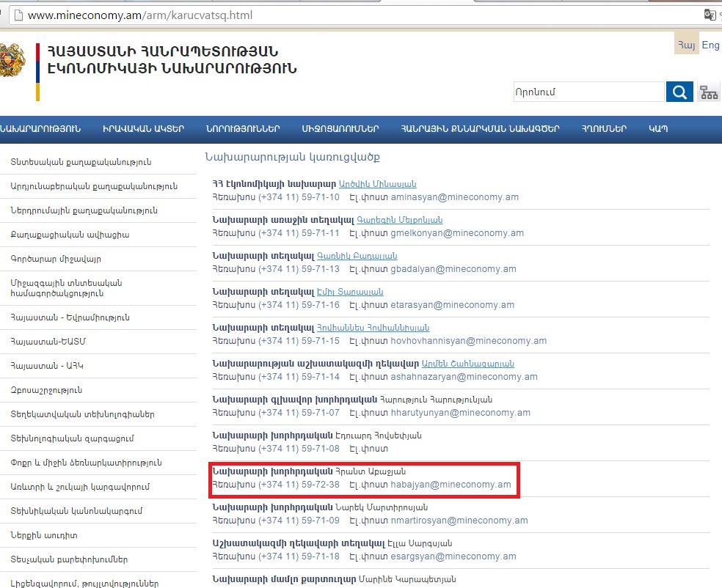This screenshot has width=722, height=588.
Task: Click email hovhovhannisyan@mineconomy.am
Action: point(469,340)
